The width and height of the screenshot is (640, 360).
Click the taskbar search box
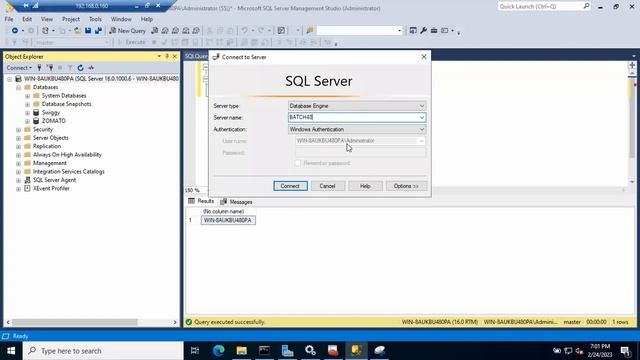pos(103,351)
